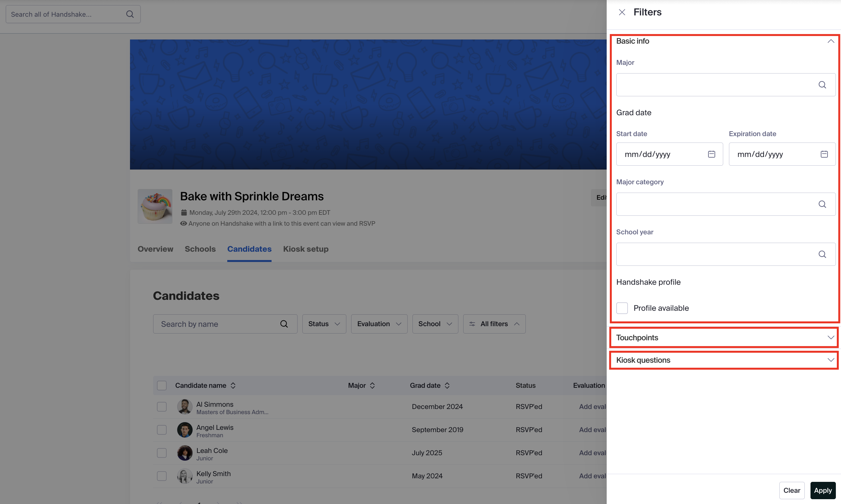Select the checkbox for Al Simmons
Image resolution: width=841 pixels, height=504 pixels.
161,406
